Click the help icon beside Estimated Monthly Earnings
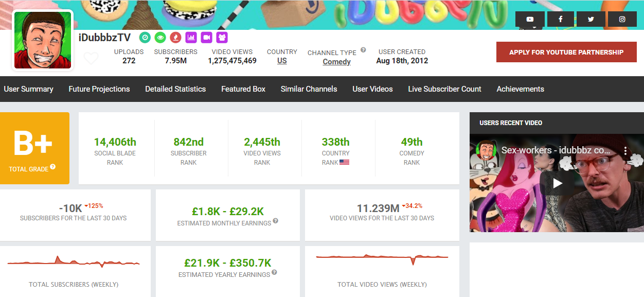The width and height of the screenshot is (644, 297). pyautogui.click(x=276, y=221)
